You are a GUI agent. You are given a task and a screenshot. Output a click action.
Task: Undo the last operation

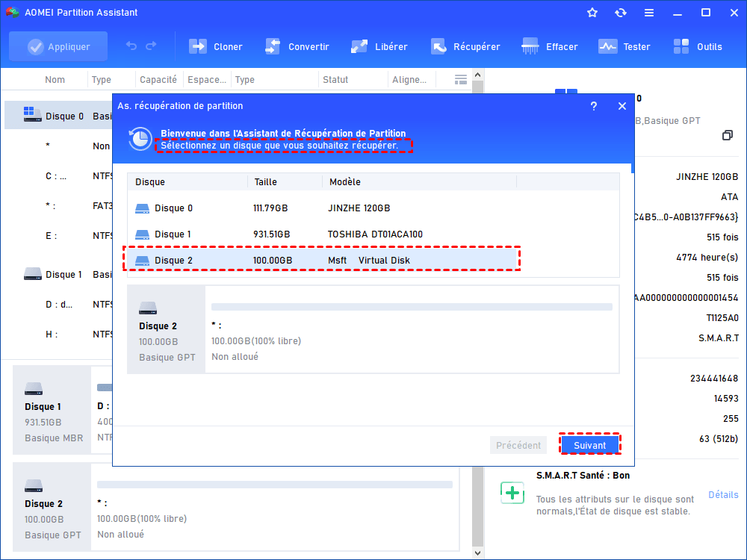point(131,46)
